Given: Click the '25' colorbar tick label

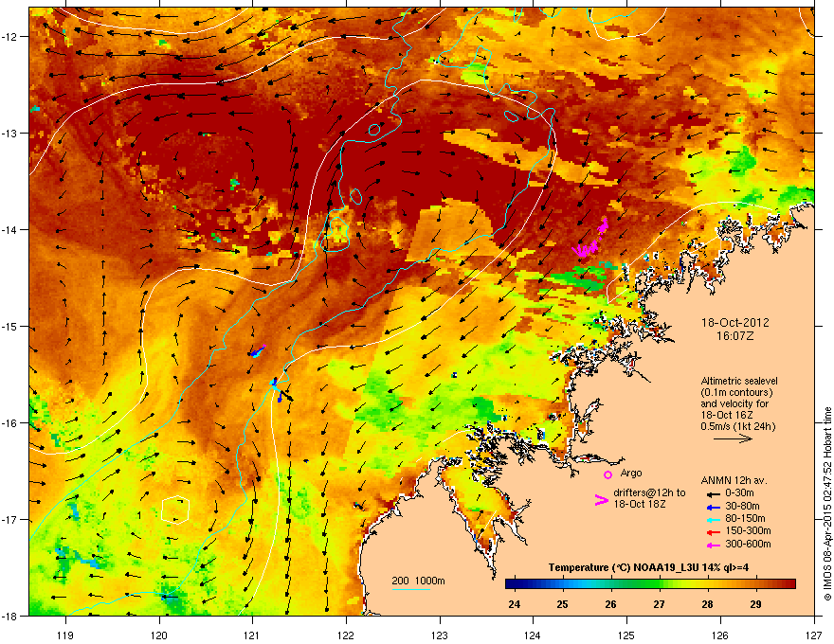Looking at the screenshot, I should [x=562, y=604].
